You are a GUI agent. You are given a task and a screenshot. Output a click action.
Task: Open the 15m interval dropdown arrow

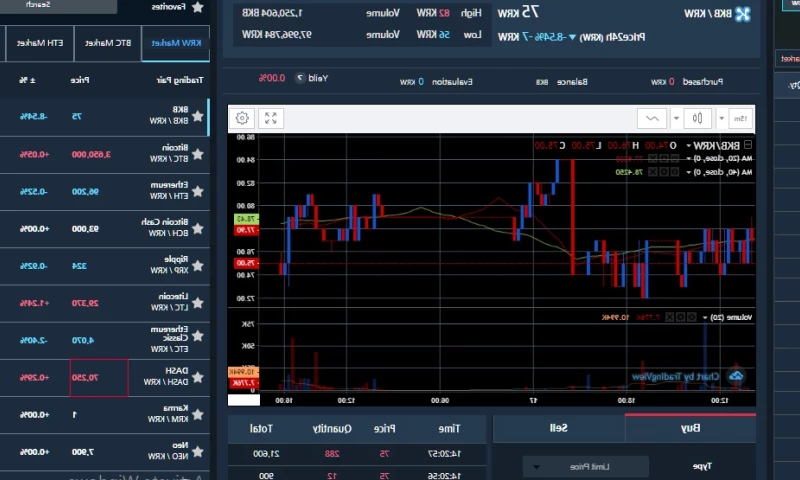tap(721, 118)
